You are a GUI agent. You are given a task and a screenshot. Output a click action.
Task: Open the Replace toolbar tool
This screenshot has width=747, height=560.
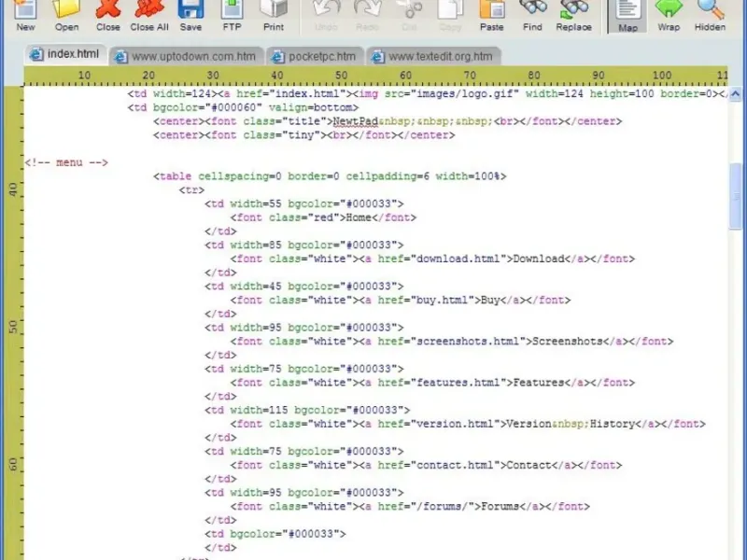click(x=573, y=14)
